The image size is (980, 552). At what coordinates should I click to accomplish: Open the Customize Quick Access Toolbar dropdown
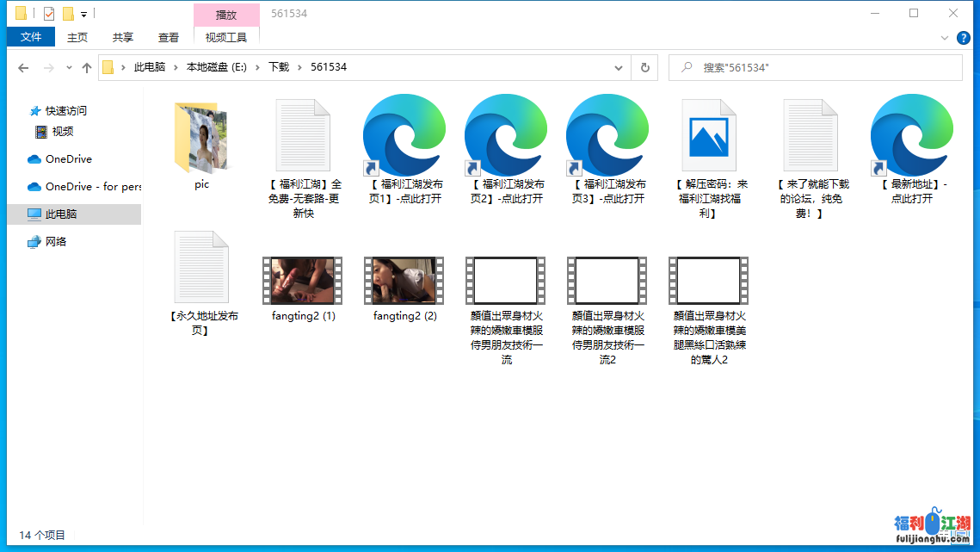point(83,14)
